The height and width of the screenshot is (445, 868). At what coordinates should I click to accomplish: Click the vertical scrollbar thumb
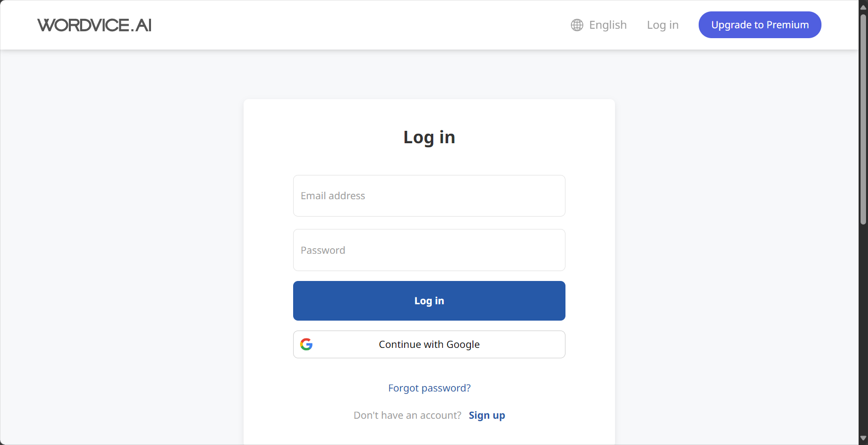click(863, 119)
